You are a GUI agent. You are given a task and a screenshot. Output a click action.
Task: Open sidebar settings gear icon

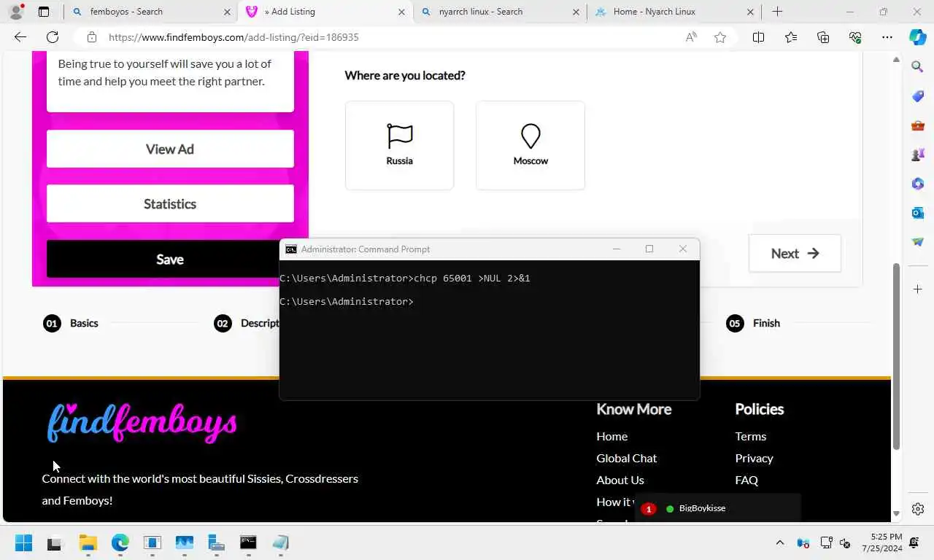click(x=918, y=509)
